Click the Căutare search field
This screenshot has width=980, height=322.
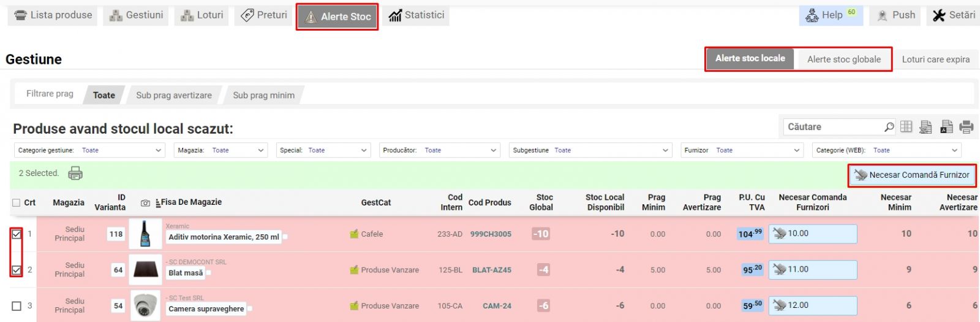(832, 127)
